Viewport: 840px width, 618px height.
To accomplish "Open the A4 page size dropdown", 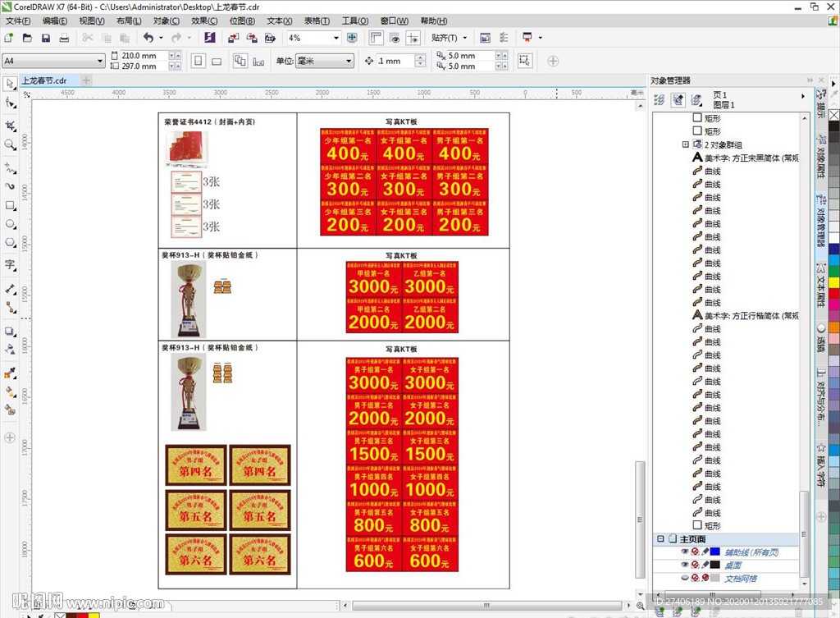I will (99, 61).
